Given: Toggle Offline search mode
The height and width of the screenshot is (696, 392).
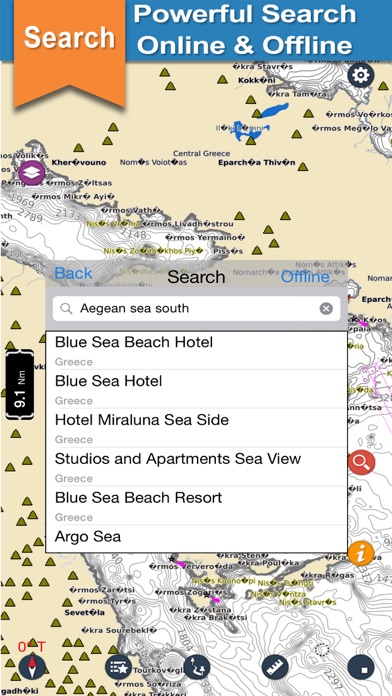Looking at the screenshot, I should [x=305, y=277].
